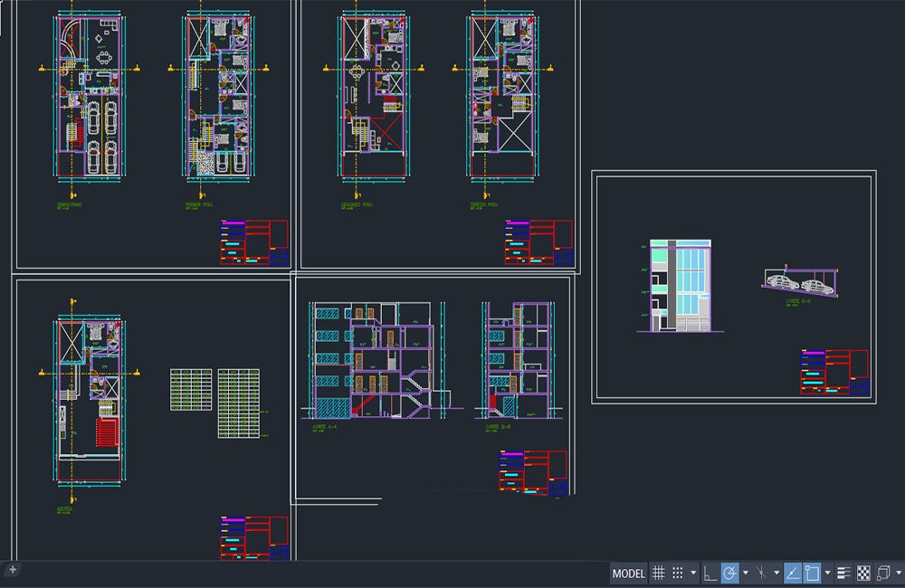Toggle ortho mode restriction icon

710,573
